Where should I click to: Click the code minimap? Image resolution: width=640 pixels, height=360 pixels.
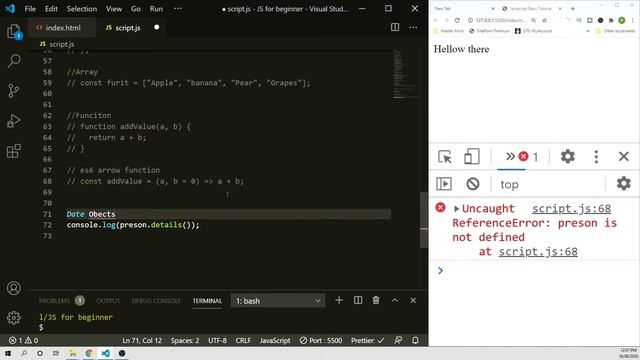pos(406,74)
